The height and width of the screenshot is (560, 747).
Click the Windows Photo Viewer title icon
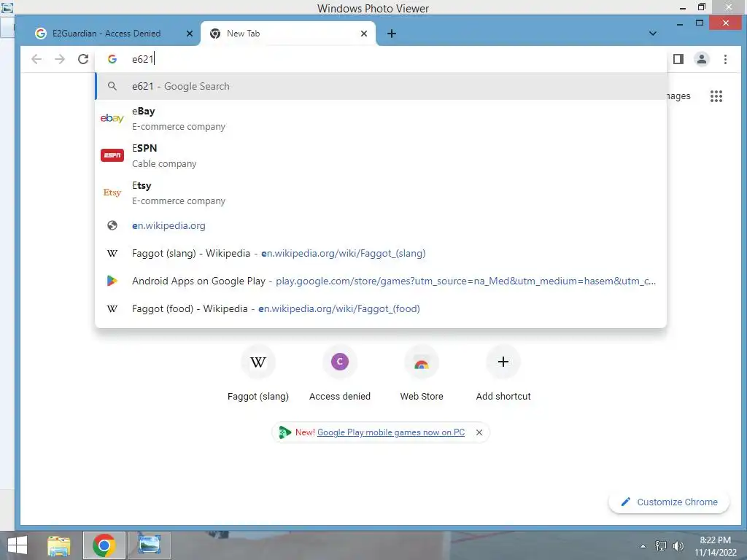(x=7, y=7)
